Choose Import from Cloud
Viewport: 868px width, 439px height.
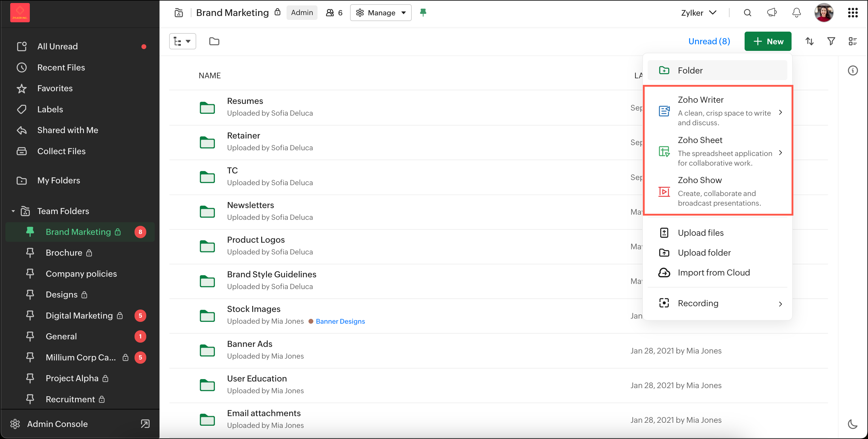(x=717, y=272)
